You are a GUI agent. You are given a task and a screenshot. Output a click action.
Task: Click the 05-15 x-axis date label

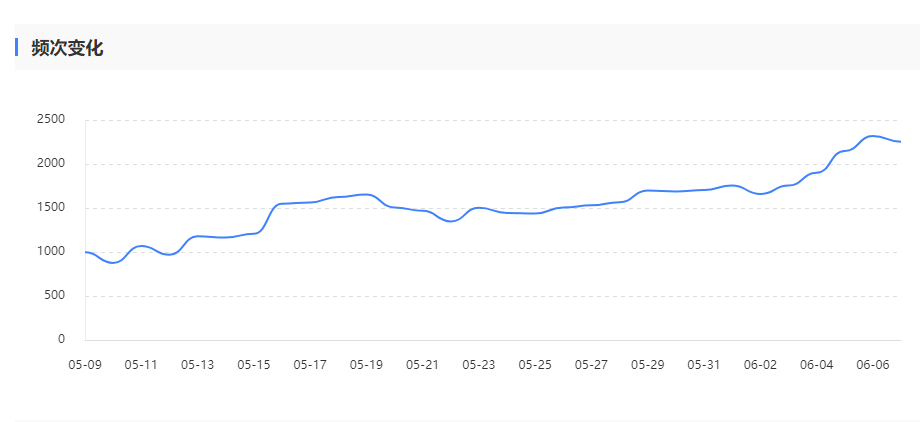pos(254,365)
